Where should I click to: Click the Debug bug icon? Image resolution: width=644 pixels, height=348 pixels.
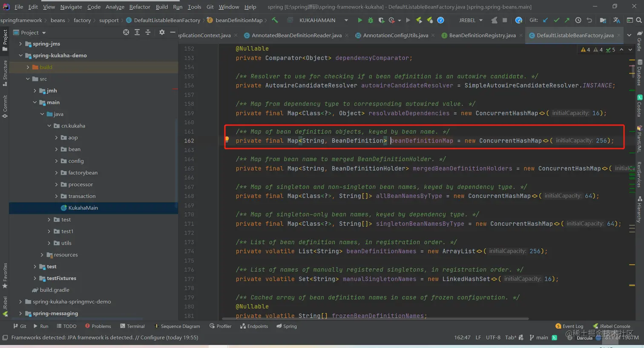tap(370, 20)
